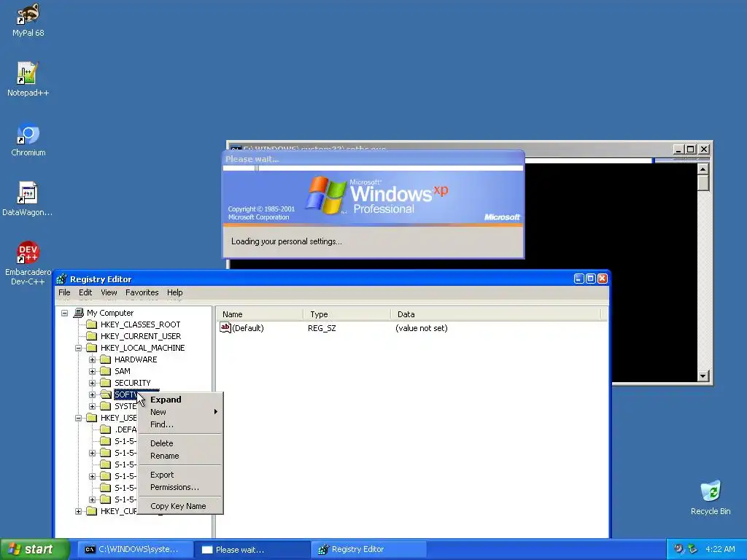This screenshot has width=747, height=560.
Task: Select Rename in the context menu
Action: tap(180, 456)
